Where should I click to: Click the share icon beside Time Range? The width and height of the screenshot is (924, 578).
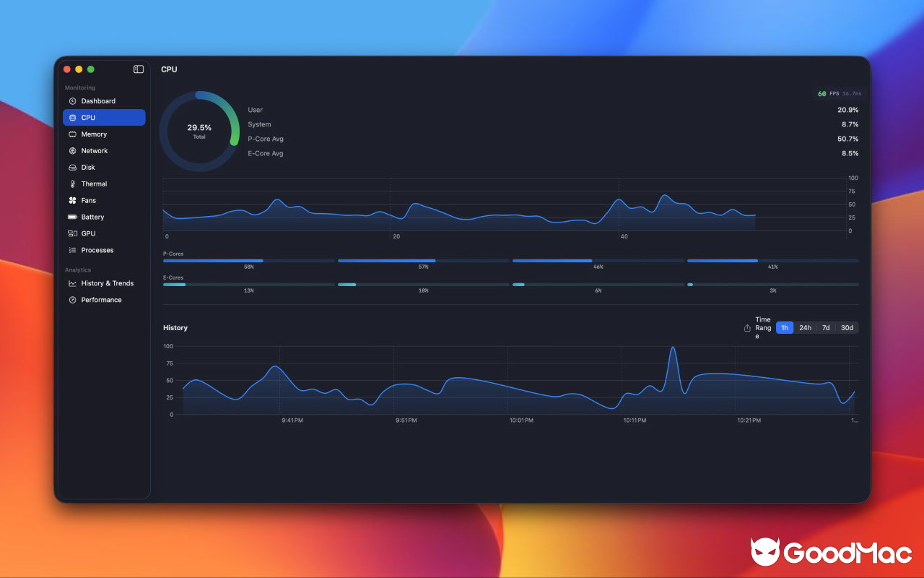[749, 327]
